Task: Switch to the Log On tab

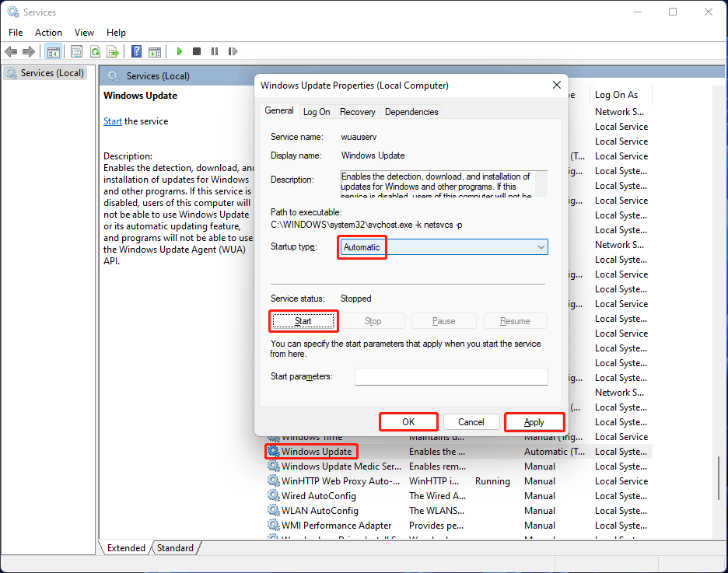Action: [317, 112]
